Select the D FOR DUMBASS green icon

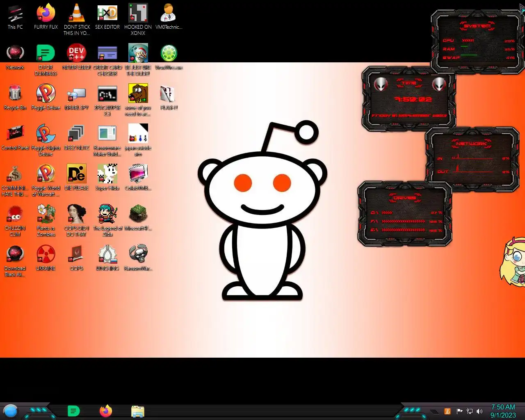pyautogui.click(x=46, y=60)
